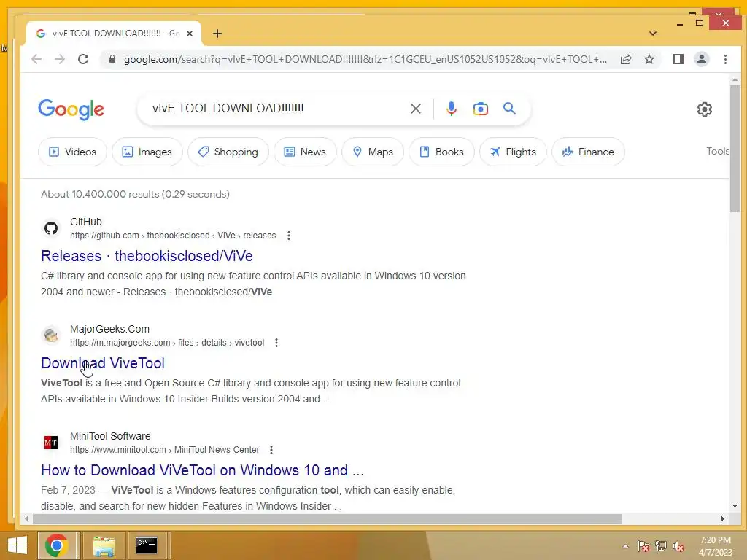Clear the search box text

pyautogui.click(x=415, y=109)
